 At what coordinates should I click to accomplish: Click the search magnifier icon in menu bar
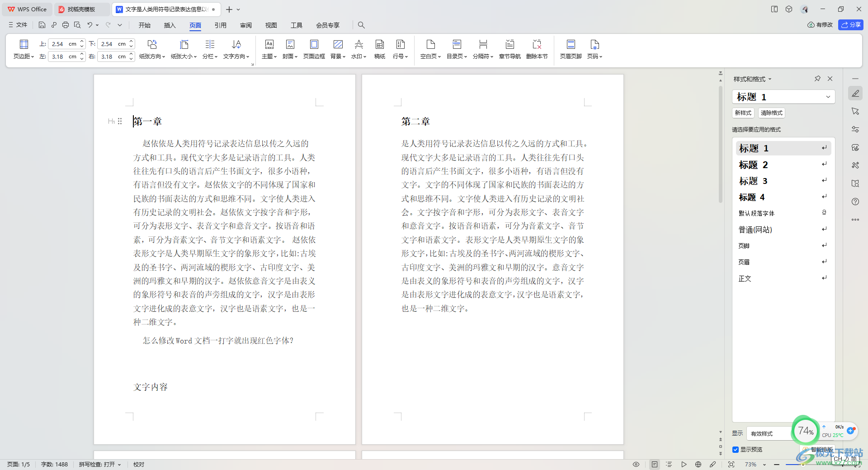point(361,25)
